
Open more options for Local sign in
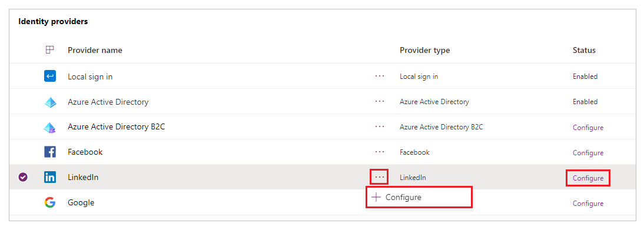pyautogui.click(x=380, y=76)
